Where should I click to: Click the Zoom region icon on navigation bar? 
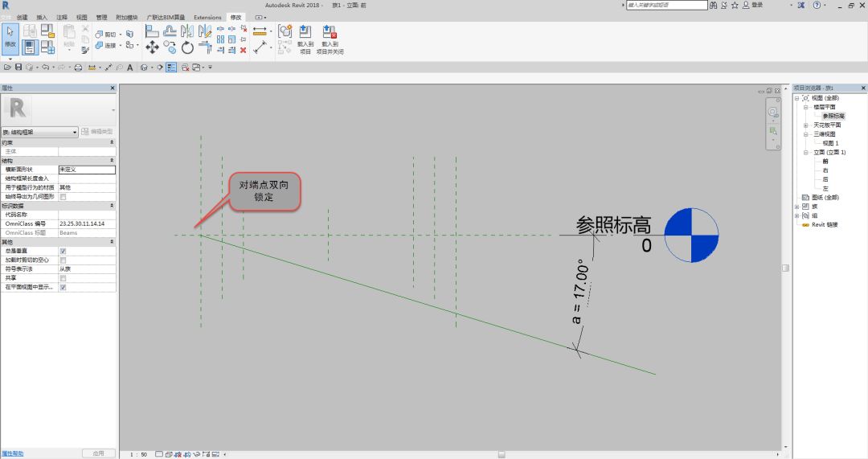point(773,131)
